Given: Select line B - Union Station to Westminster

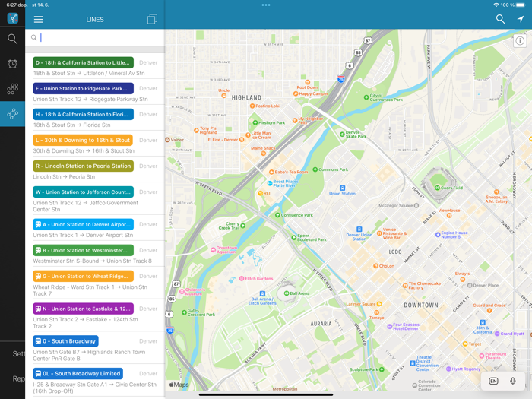Looking at the screenshot, I should pos(83,250).
